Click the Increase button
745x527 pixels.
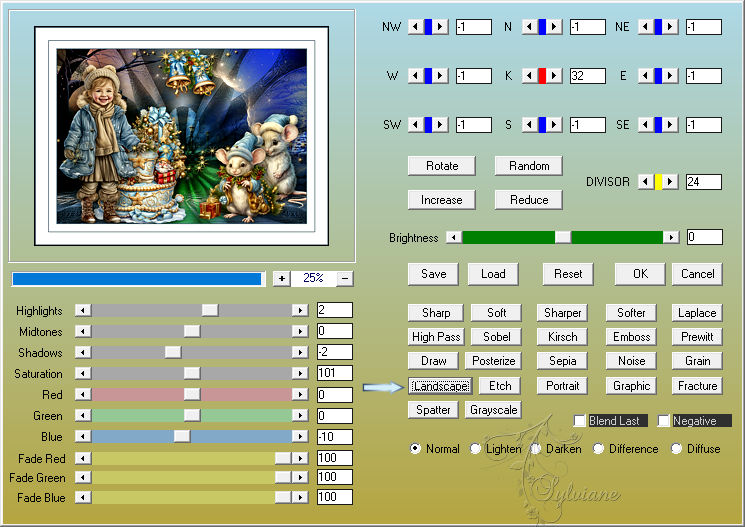coord(442,200)
